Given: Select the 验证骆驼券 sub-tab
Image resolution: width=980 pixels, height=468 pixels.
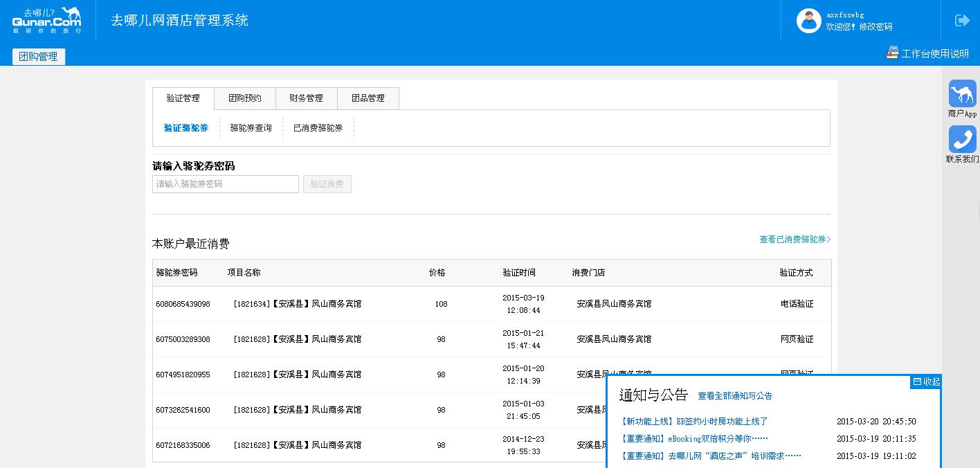Looking at the screenshot, I should (186, 128).
